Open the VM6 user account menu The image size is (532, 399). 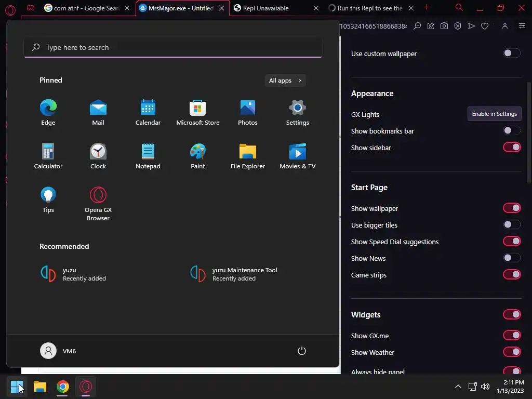(58, 351)
